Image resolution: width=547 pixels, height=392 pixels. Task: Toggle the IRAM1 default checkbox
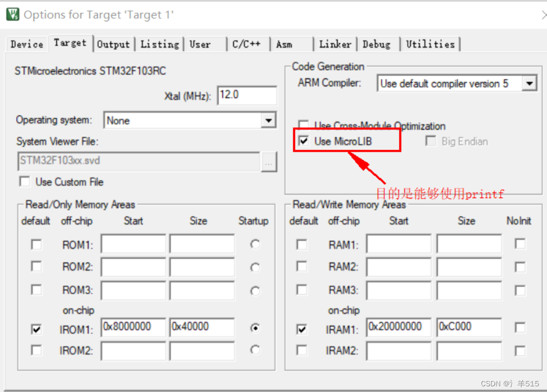[302, 329]
